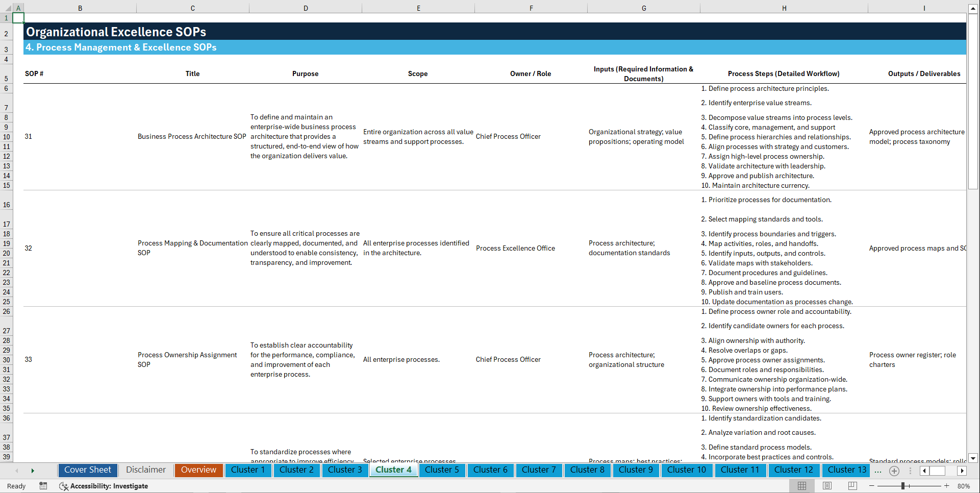Add a new worksheet with the plus icon
The width and height of the screenshot is (980, 493).
pos(894,471)
